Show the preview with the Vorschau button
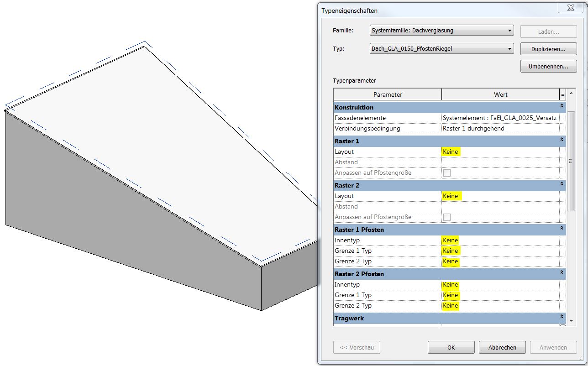The image size is (588, 366). [x=357, y=347]
